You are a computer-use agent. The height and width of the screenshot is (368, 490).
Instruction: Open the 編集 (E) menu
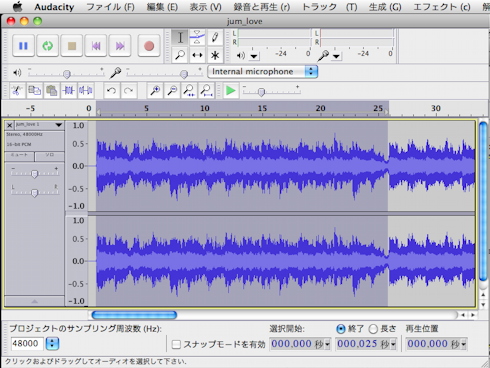pyautogui.click(x=162, y=7)
